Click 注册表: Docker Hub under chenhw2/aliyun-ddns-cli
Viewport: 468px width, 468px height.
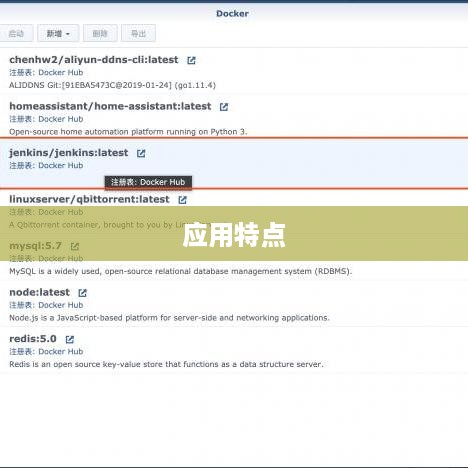[46, 73]
